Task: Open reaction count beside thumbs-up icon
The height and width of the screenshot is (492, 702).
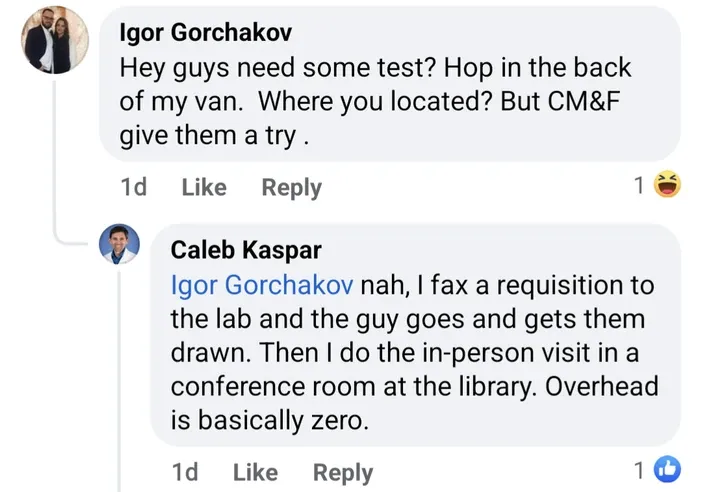Action: click(639, 471)
